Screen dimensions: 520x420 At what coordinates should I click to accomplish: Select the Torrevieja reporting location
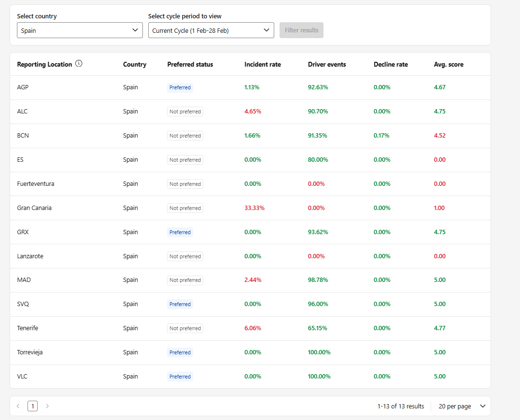coord(30,352)
